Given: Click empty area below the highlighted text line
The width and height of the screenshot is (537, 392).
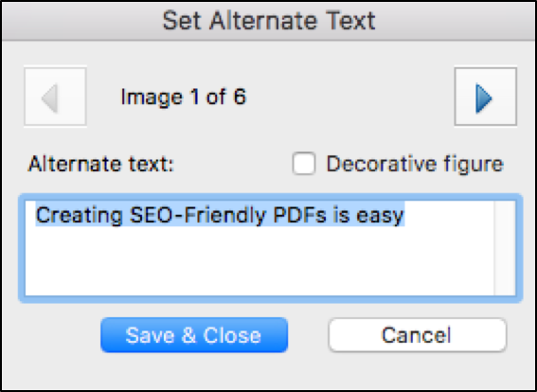Looking at the screenshot, I should pos(260,262).
